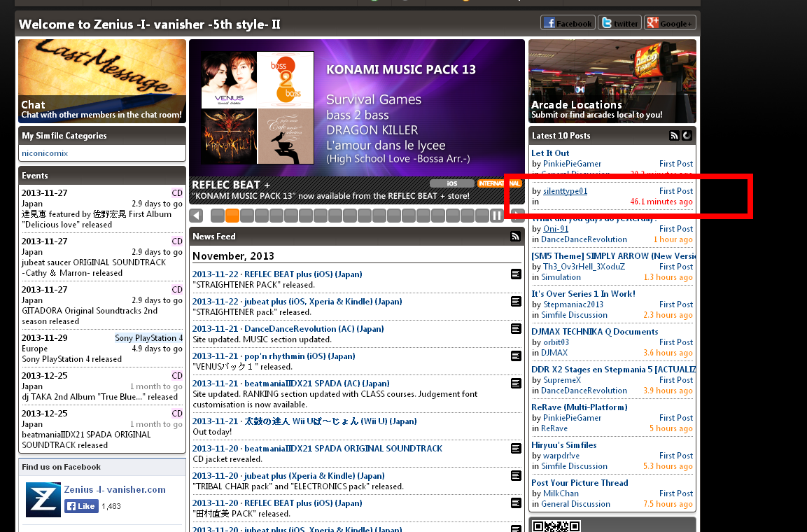This screenshot has height=532, width=807.
Task: Open Oni-91 user profile link
Action: pyautogui.click(x=556, y=229)
